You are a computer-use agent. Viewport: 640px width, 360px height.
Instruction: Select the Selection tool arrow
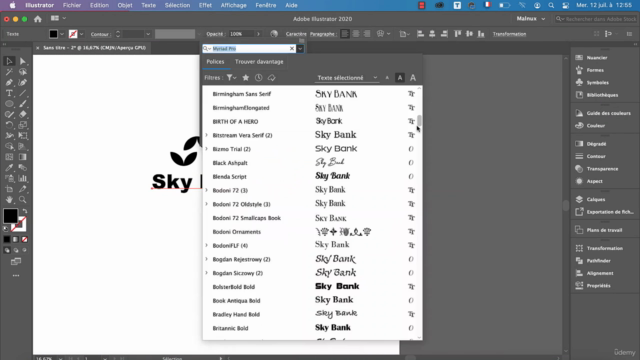pyautogui.click(x=9, y=61)
